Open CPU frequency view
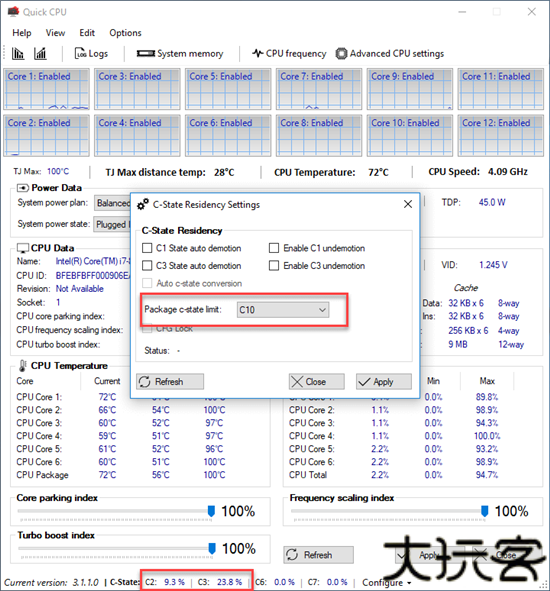Viewport: 550px width, 591px height. (289, 54)
